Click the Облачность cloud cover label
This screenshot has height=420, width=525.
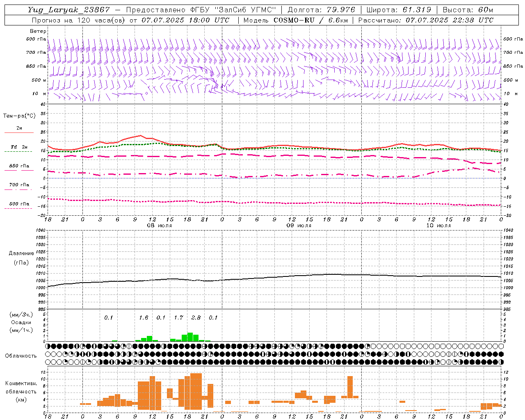click(x=21, y=356)
